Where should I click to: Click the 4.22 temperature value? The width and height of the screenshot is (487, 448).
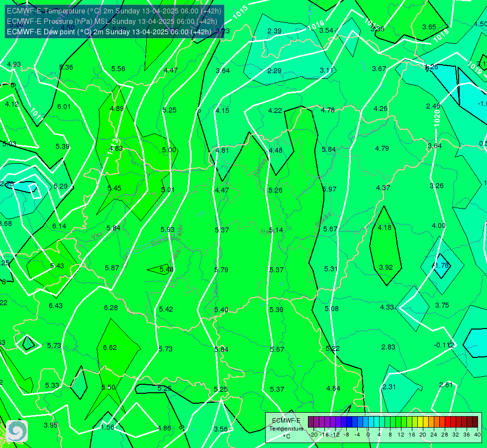[x=275, y=111]
